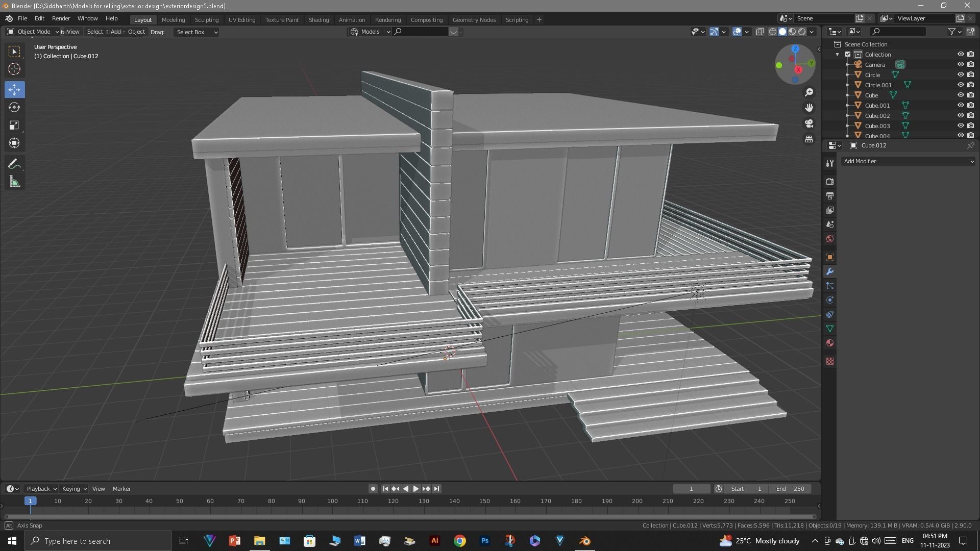Toggle visibility of Cube.001
This screenshot has width=980, height=551.
tap(960, 105)
